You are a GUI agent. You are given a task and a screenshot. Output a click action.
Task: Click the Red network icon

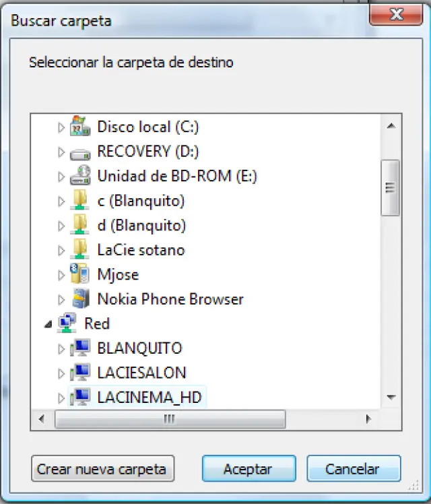(67, 324)
